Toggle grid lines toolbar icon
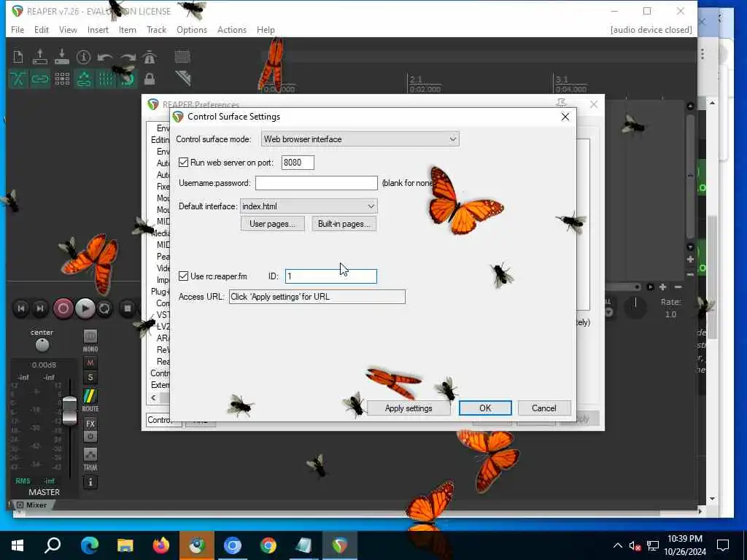The image size is (747, 560). coord(106,79)
